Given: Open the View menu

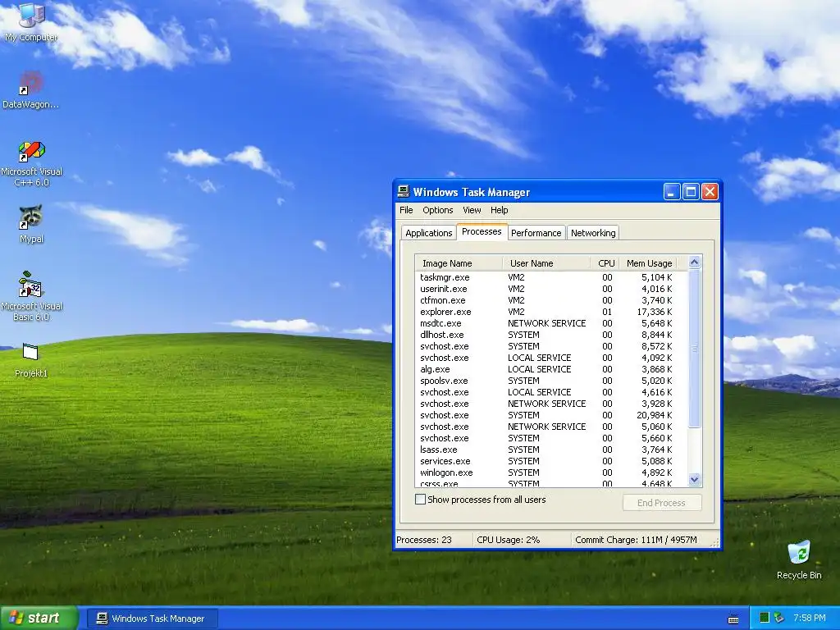Looking at the screenshot, I should point(472,210).
